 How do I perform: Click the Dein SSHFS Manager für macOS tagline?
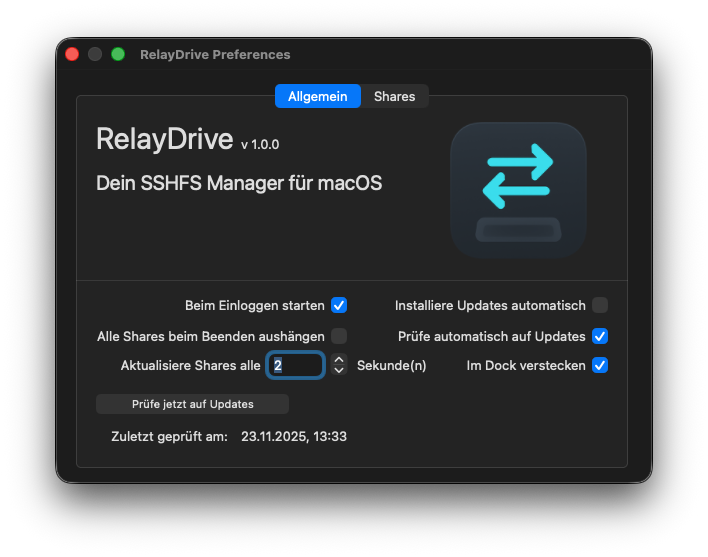coord(239,183)
